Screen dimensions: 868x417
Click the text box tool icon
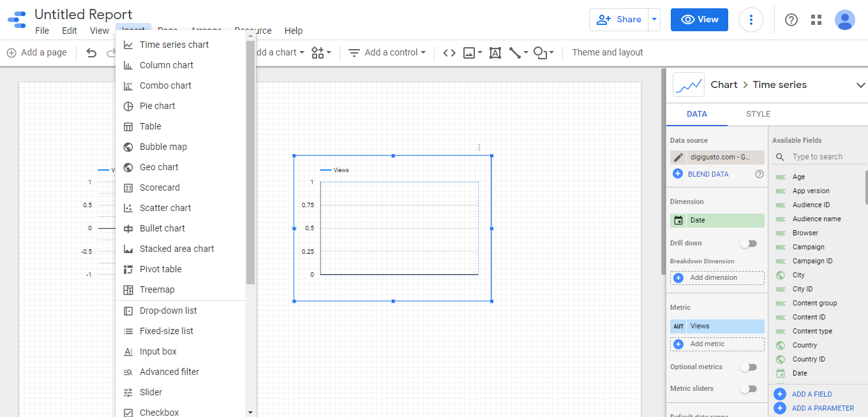pyautogui.click(x=495, y=53)
